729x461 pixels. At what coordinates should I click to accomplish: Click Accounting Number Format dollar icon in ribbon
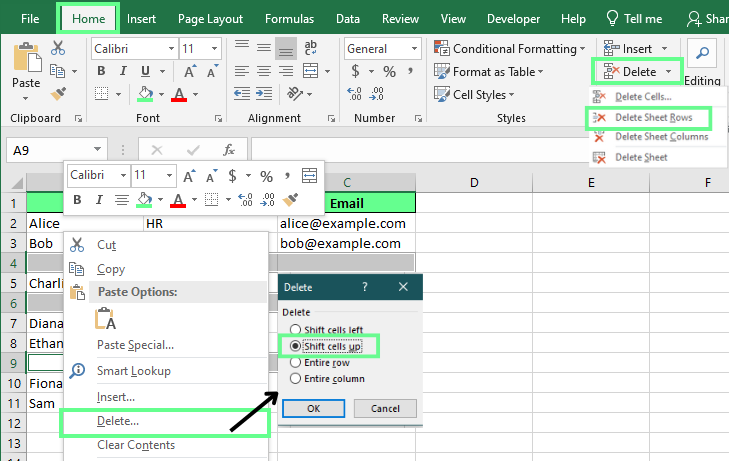[x=355, y=71]
